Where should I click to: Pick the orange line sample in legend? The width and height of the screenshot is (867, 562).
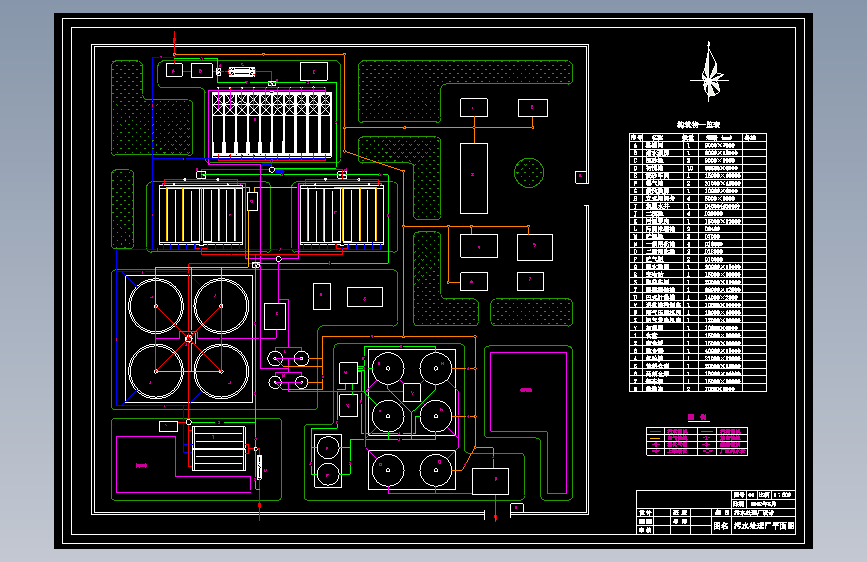click(x=655, y=439)
